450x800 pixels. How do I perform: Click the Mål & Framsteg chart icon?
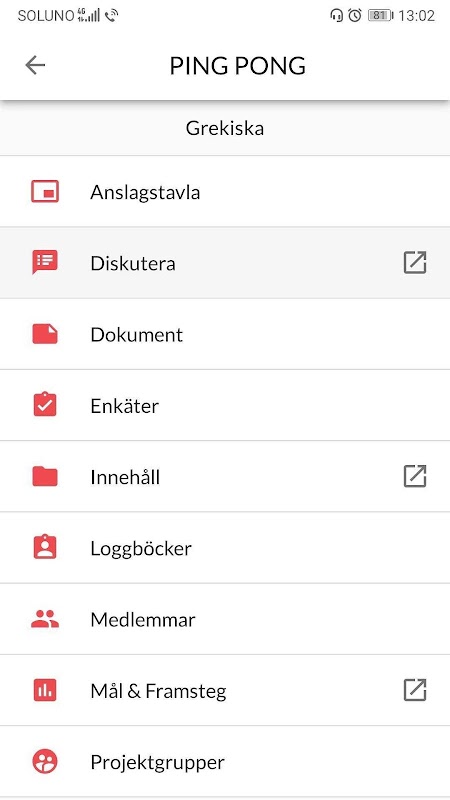click(x=45, y=690)
